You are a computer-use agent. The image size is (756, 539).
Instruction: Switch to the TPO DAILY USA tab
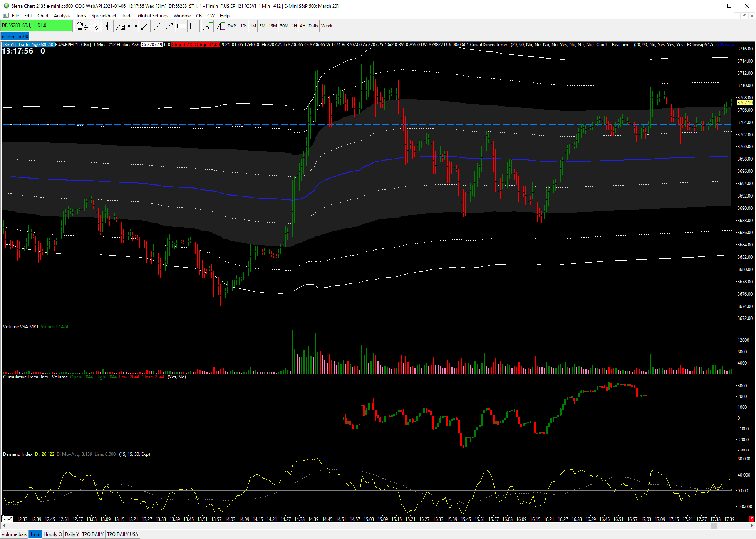122,534
